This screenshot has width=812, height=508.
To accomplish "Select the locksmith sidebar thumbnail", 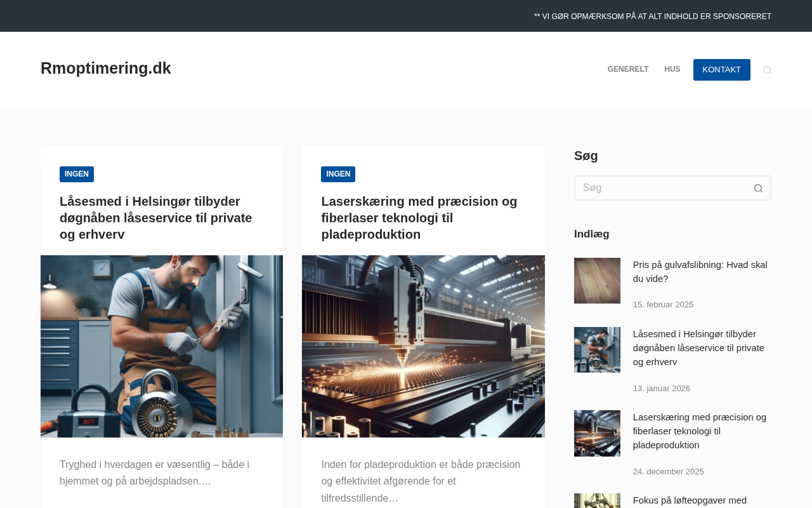I will [x=597, y=350].
